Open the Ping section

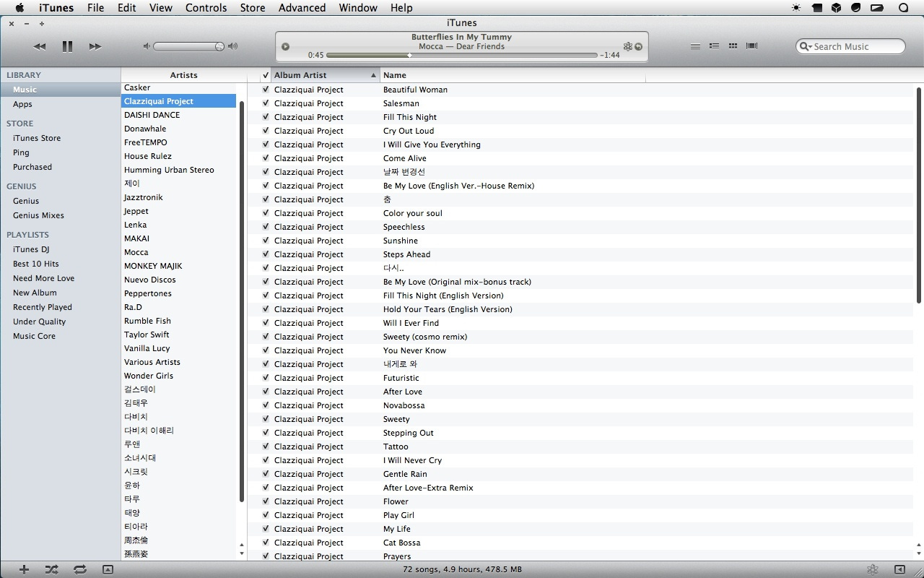pyautogui.click(x=21, y=152)
